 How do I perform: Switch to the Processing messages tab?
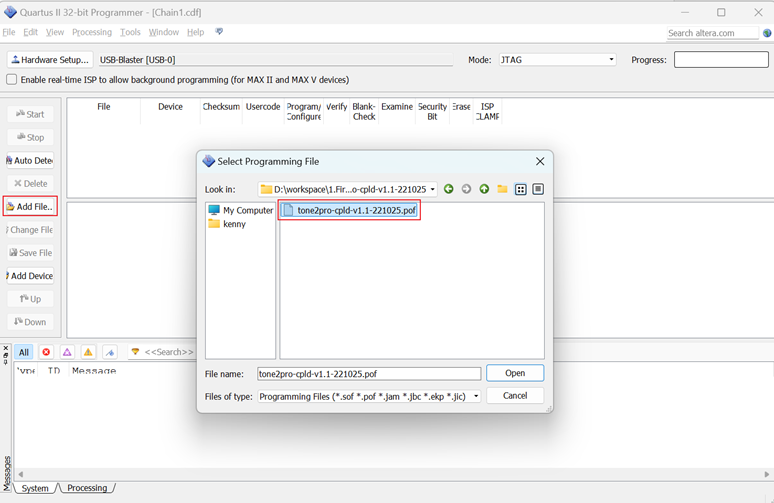(87, 488)
